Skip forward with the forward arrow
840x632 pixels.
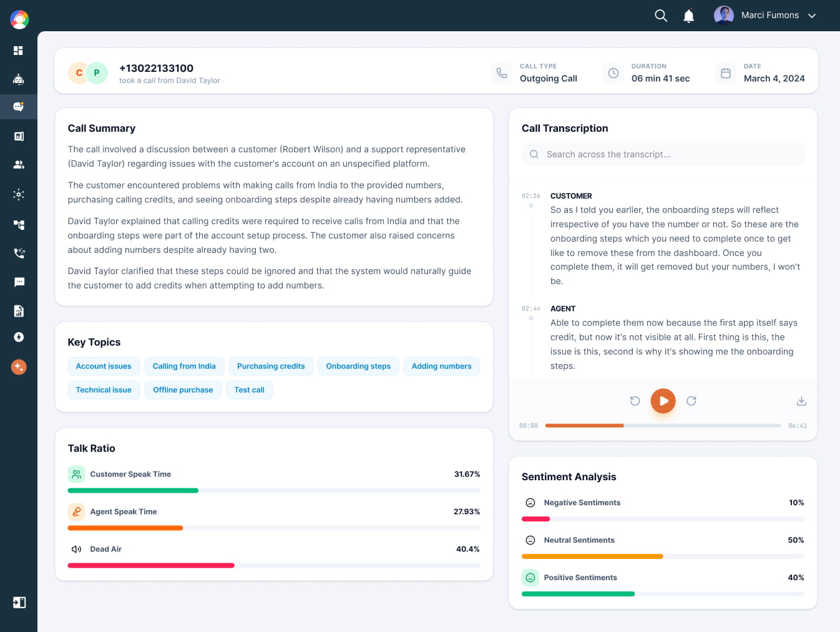[x=691, y=401]
